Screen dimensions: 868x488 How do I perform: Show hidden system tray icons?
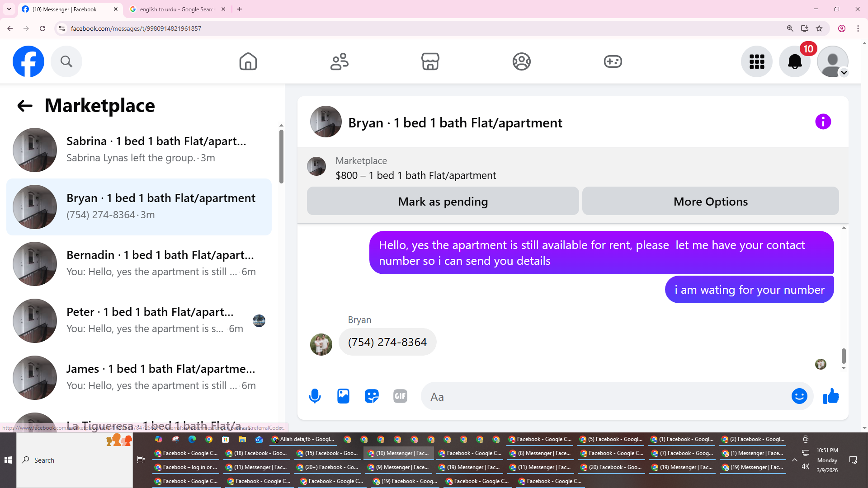point(794,460)
